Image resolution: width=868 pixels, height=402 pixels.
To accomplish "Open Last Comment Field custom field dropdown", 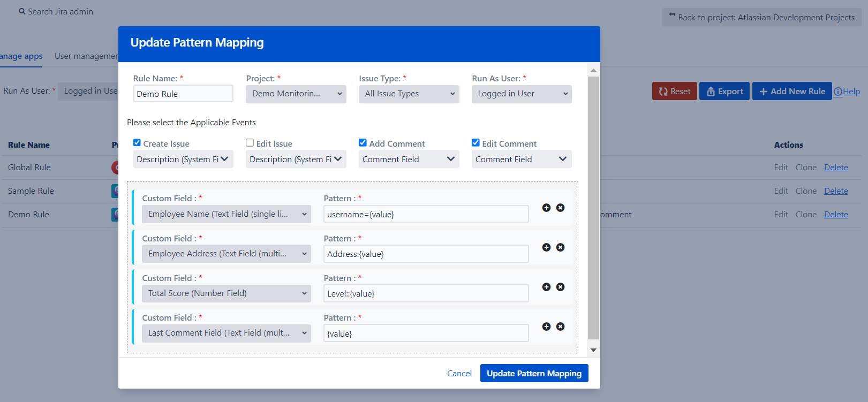I will click(227, 333).
